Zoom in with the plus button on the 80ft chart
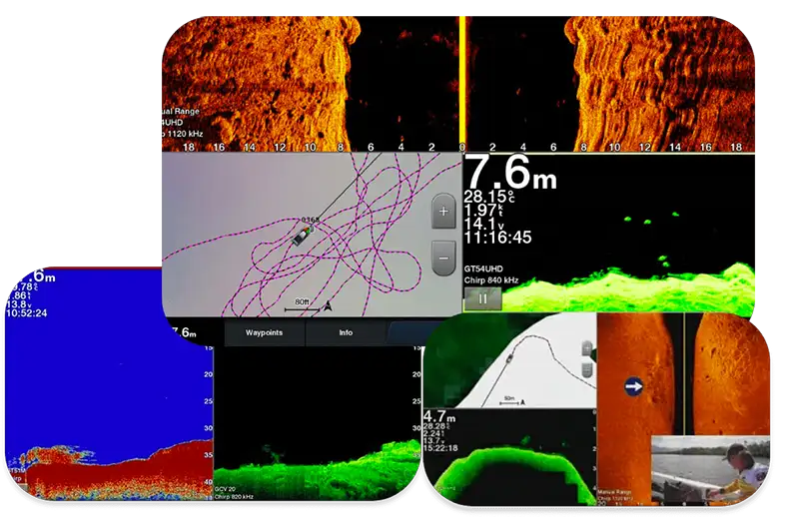 pos(443,211)
